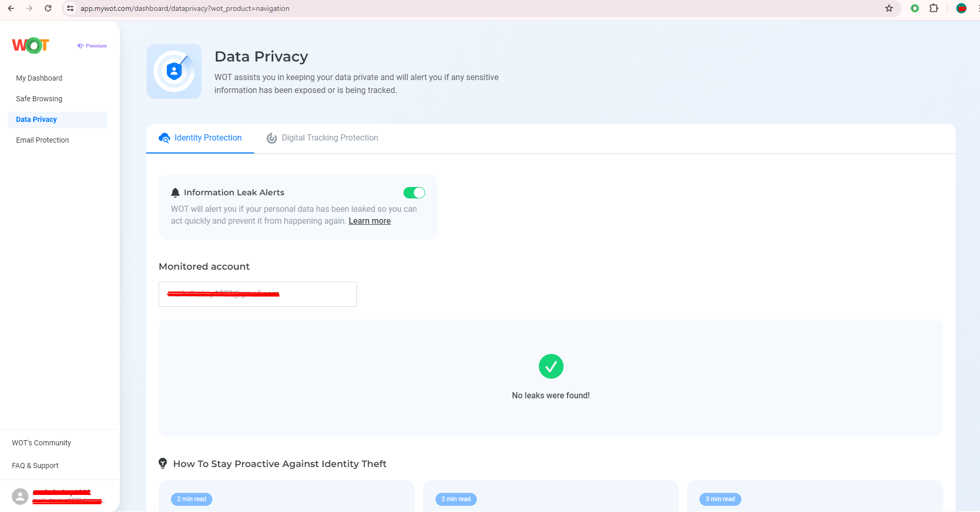Viewport: 980px width, 512px height.
Task: Open the browser extensions puzzle icon
Action: point(934,8)
